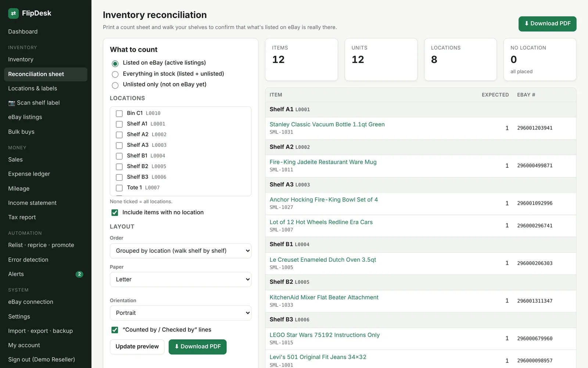The height and width of the screenshot is (368, 588).
Task: Click Download PDF button at top right
Action: point(547,24)
